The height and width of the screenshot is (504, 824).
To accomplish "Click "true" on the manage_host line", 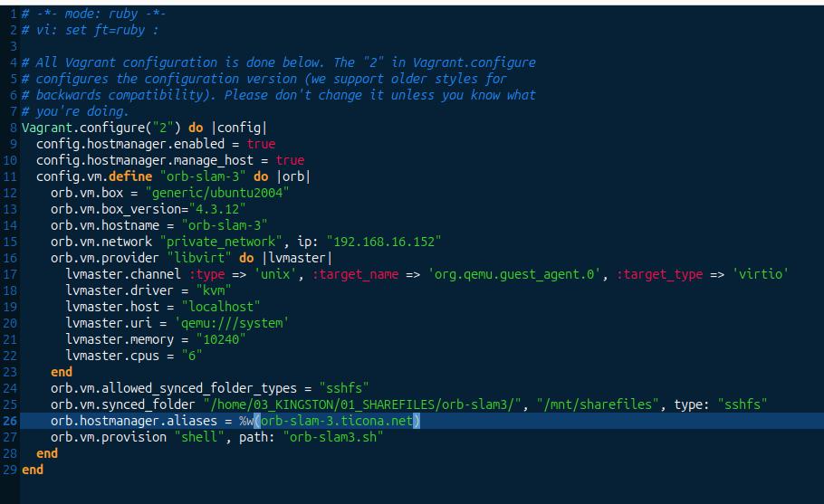I will click(x=290, y=160).
